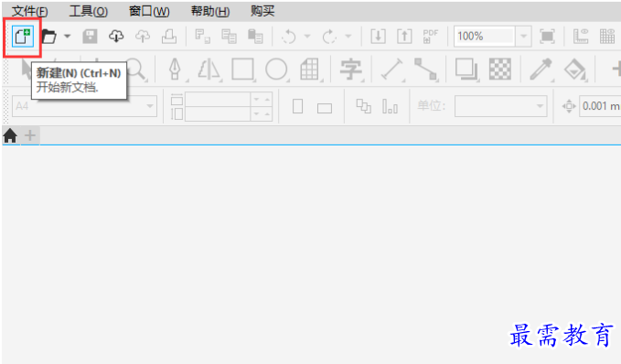Screen dimensions: 621x364
Task: Select the Ellipse tool
Action: [x=276, y=70]
